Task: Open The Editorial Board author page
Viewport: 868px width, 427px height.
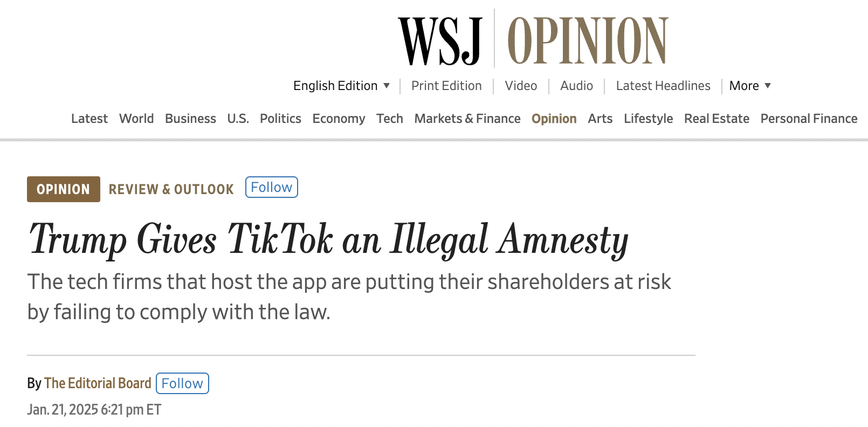Action: 98,383
